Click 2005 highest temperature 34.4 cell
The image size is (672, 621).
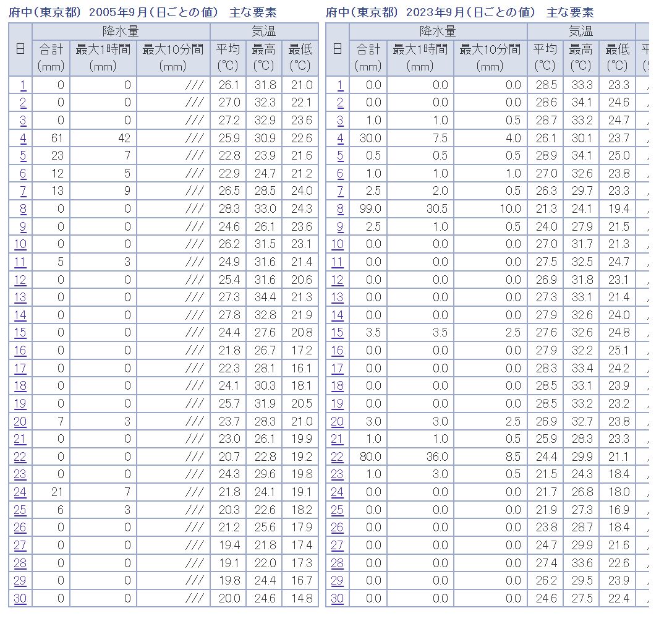click(264, 298)
